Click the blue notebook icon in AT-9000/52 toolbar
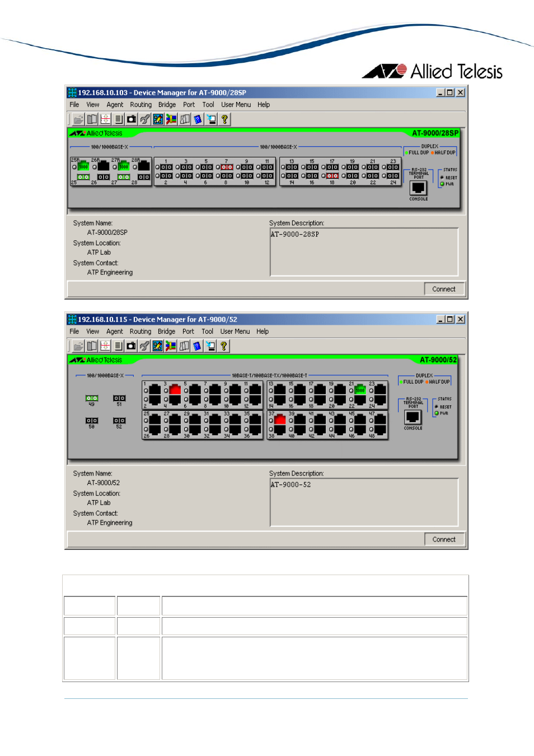534x756 pixels. click(x=197, y=346)
